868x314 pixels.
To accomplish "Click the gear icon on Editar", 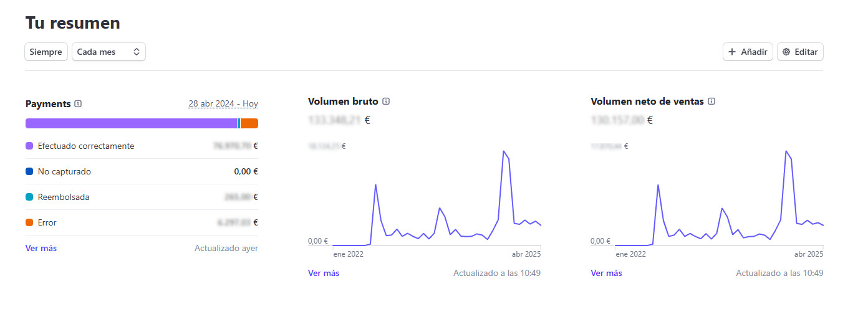I will (x=786, y=52).
